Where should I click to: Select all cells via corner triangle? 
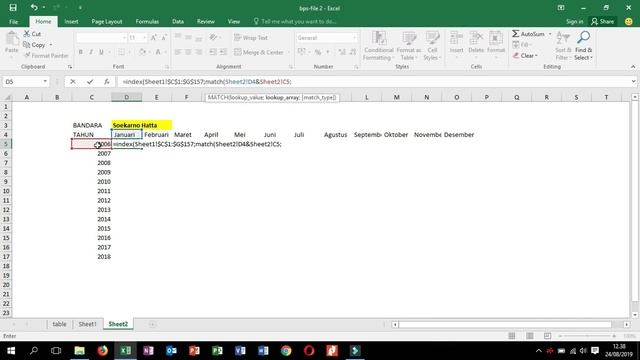point(6,97)
